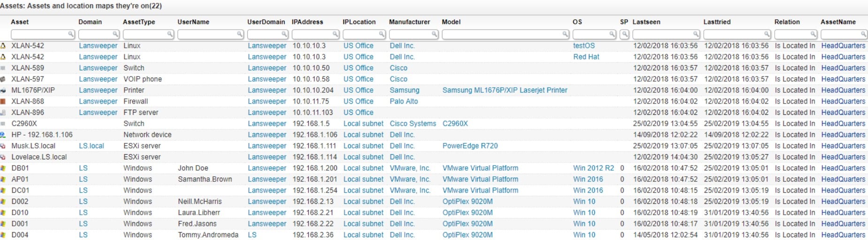Open the Win 2012 R2 link
Viewport: 868px width, 240px height.
click(x=594, y=168)
